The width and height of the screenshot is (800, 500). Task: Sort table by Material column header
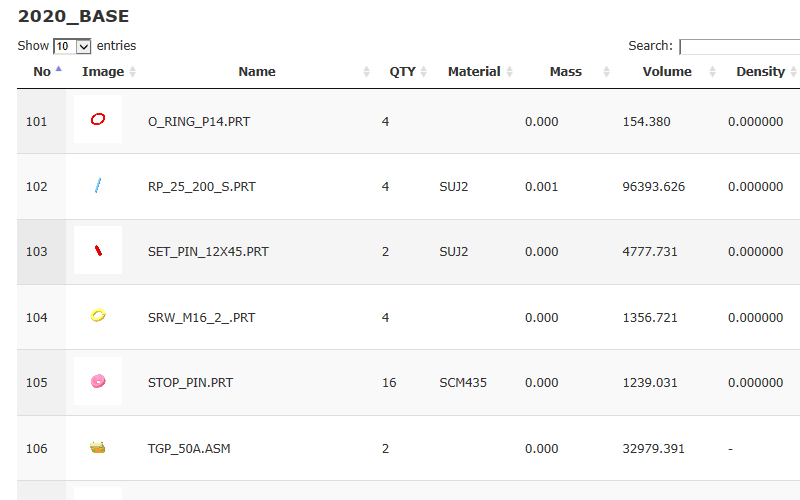[474, 71]
